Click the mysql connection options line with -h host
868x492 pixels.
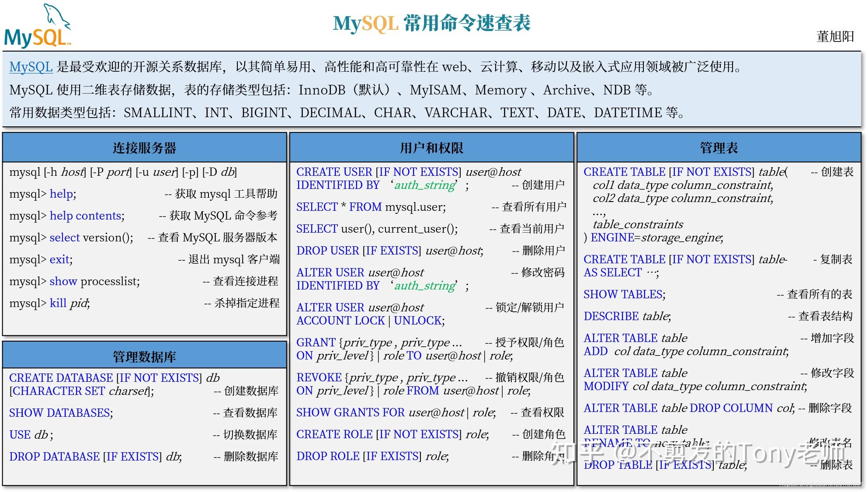click(123, 172)
